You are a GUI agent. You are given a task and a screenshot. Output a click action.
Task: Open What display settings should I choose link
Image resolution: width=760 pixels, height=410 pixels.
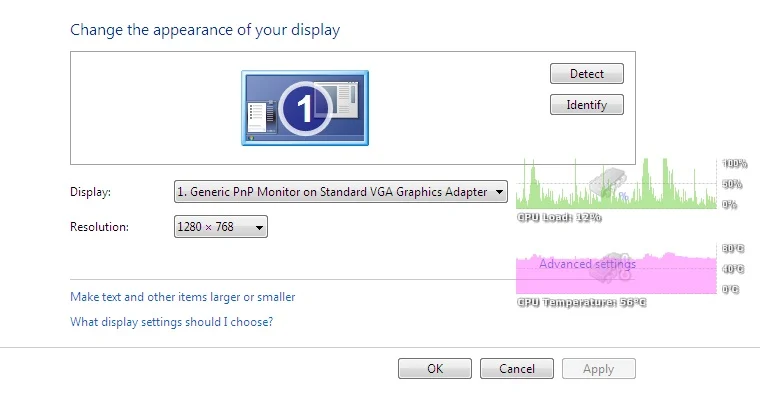(172, 322)
